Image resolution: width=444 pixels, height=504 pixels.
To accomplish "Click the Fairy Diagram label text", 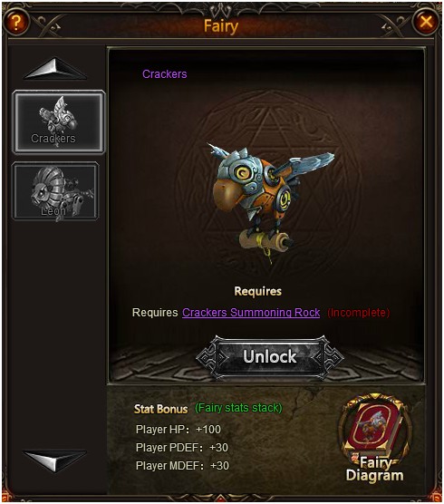I will click(x=374, y=469).
